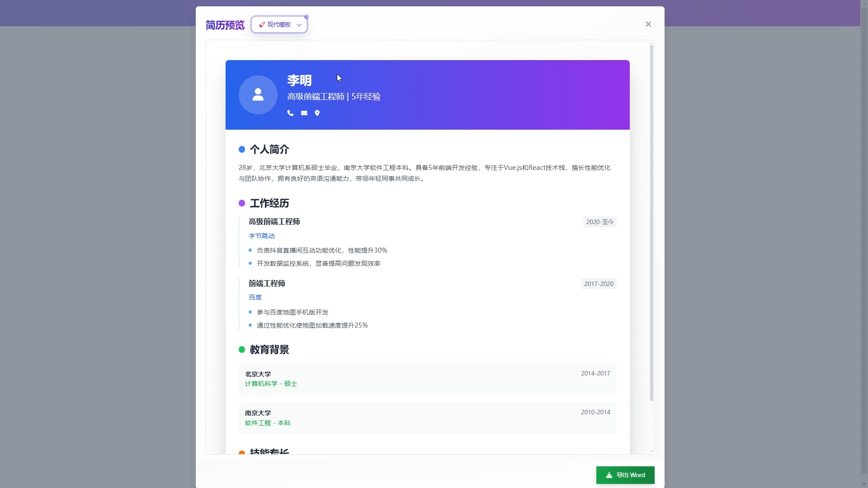Click the profile avatar placeholder

click(258, 95)
